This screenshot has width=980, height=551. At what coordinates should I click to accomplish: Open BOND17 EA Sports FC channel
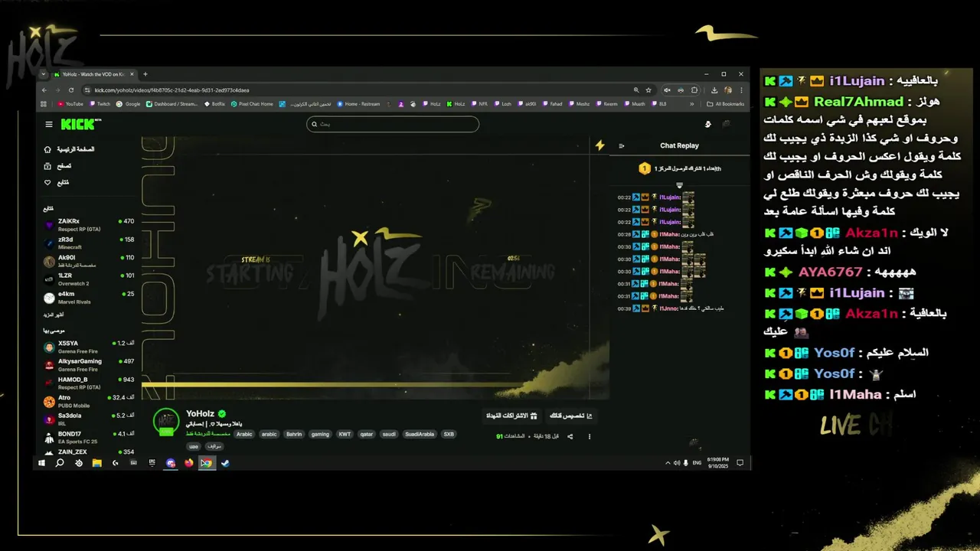point(89,437)
